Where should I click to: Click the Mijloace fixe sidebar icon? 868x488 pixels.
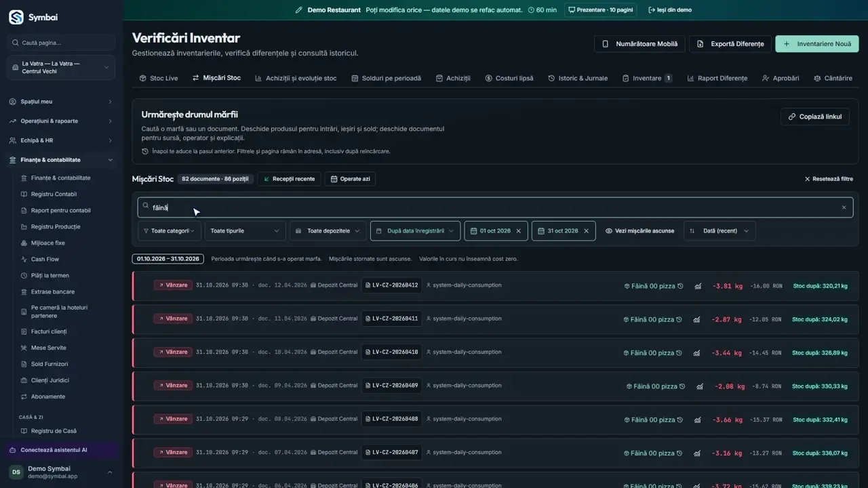coord(24,243)
